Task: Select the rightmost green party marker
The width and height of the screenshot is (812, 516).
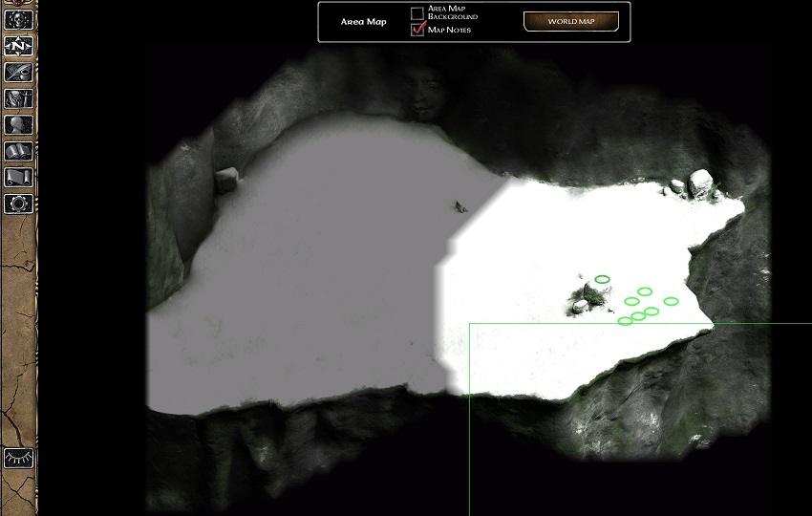Action: coord(671,301)
